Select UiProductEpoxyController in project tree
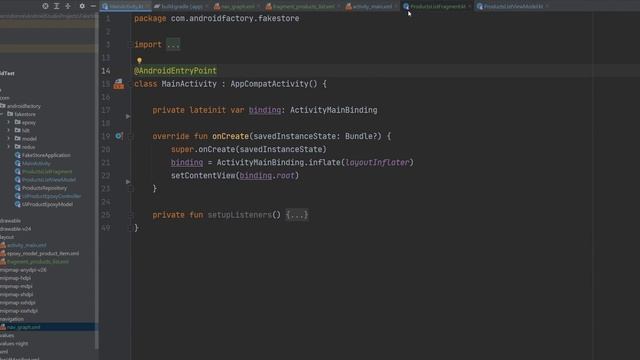640x360 pixels. 51,196
